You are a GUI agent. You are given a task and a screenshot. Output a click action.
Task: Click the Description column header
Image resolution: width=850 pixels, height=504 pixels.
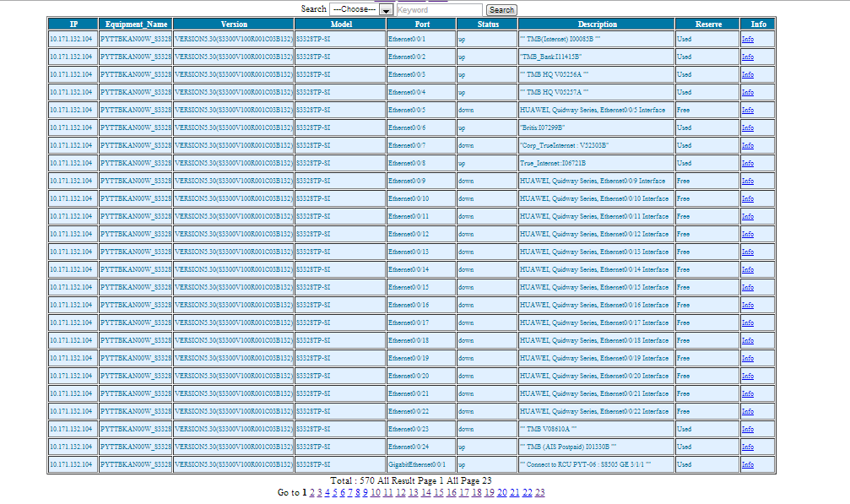coord(597,24)
